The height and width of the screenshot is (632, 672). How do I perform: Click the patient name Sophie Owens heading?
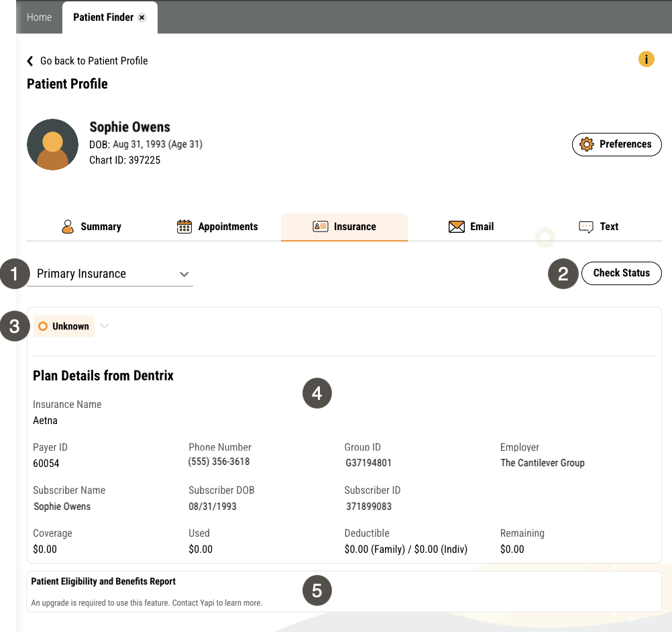coord(130,127)
